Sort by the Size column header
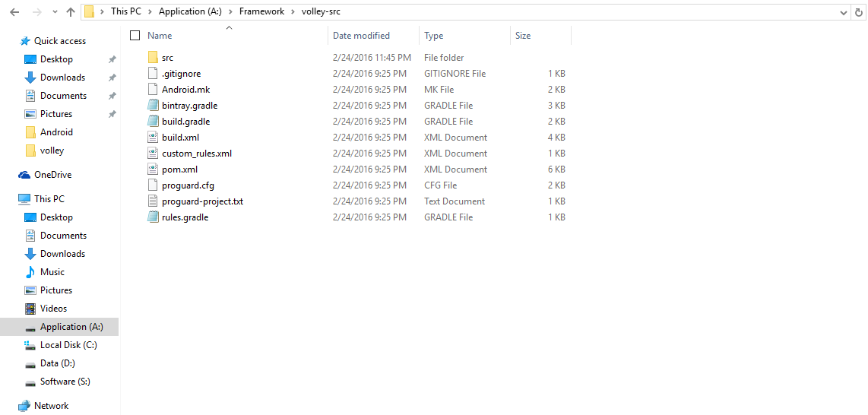The height and width of the screenshot is (415, 868). click(523, 36)
